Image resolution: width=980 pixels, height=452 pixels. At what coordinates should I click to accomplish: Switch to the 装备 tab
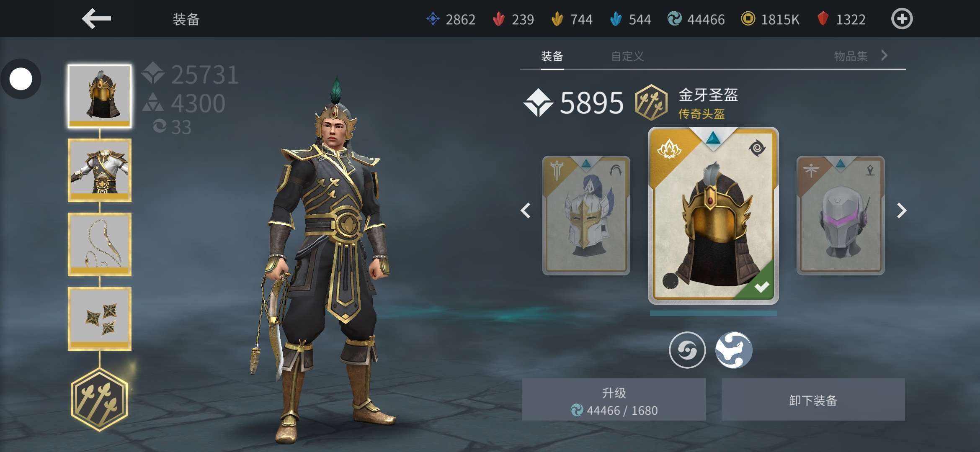(552, 56)
